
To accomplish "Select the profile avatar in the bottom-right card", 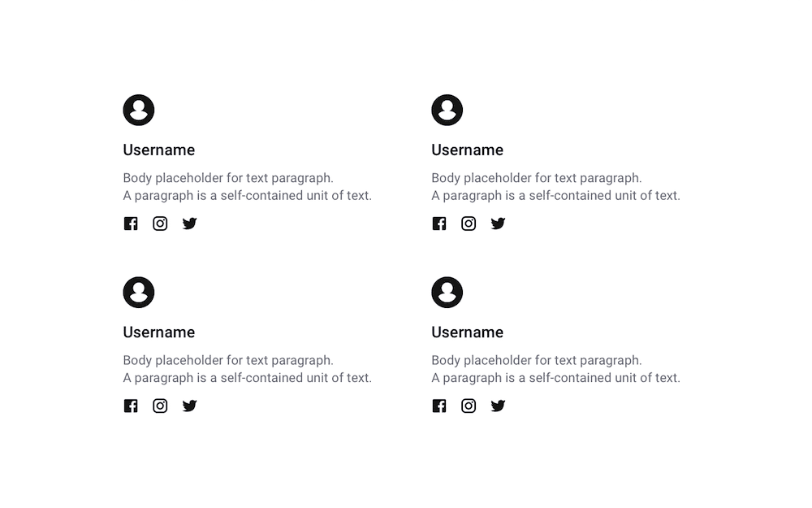I will [447, 293].
